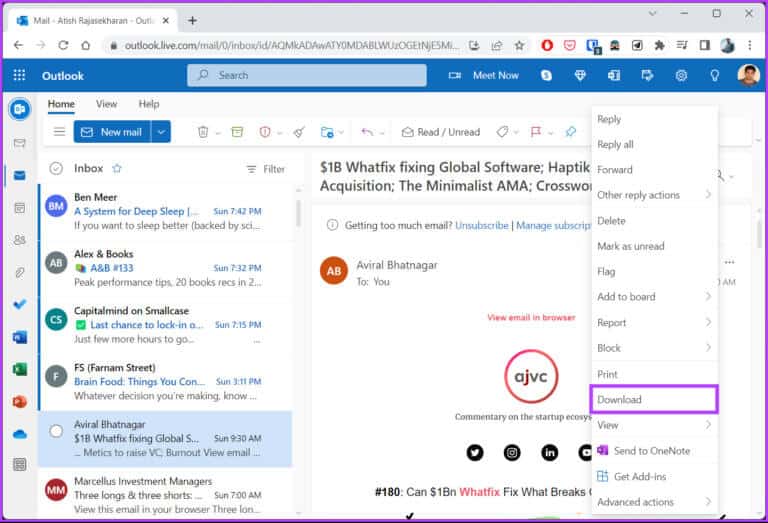Click the Flag icon in toolbar

536,132
